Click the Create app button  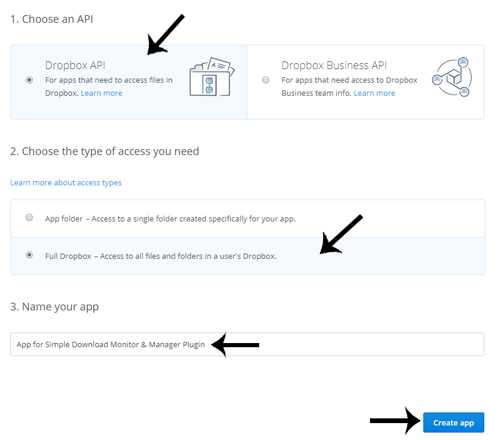click(453, 423)
